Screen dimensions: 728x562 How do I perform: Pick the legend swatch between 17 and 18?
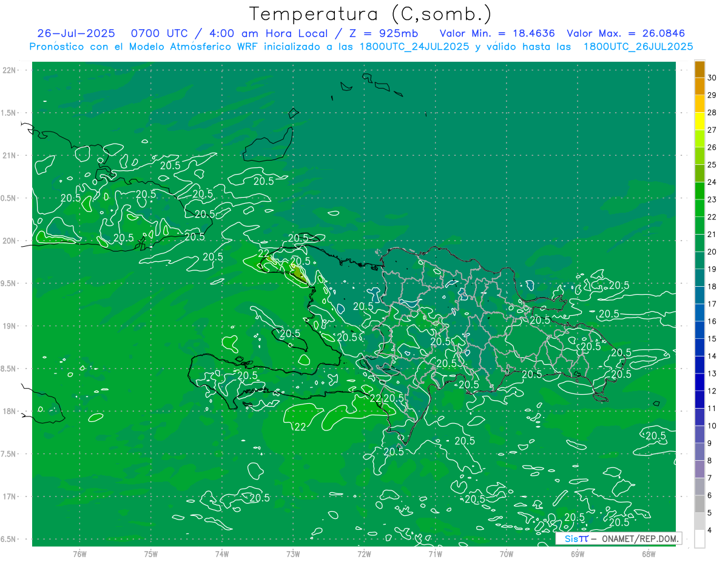699,295
